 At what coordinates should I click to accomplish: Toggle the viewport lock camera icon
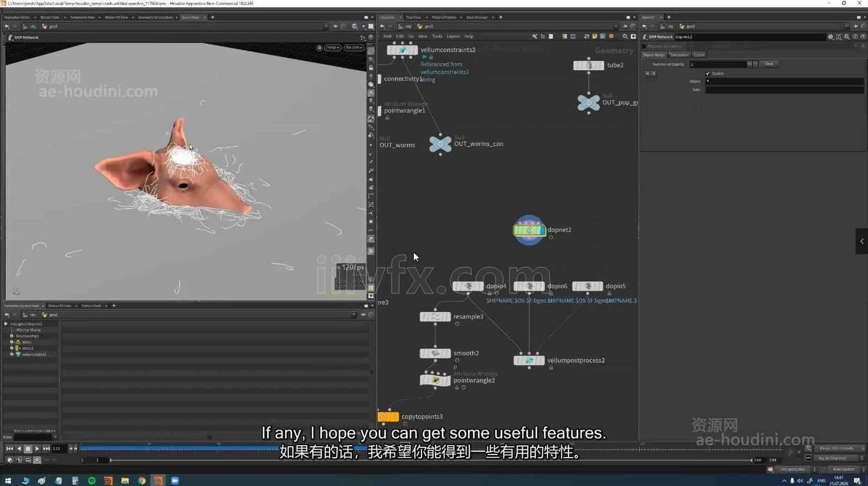coord(319,48)
